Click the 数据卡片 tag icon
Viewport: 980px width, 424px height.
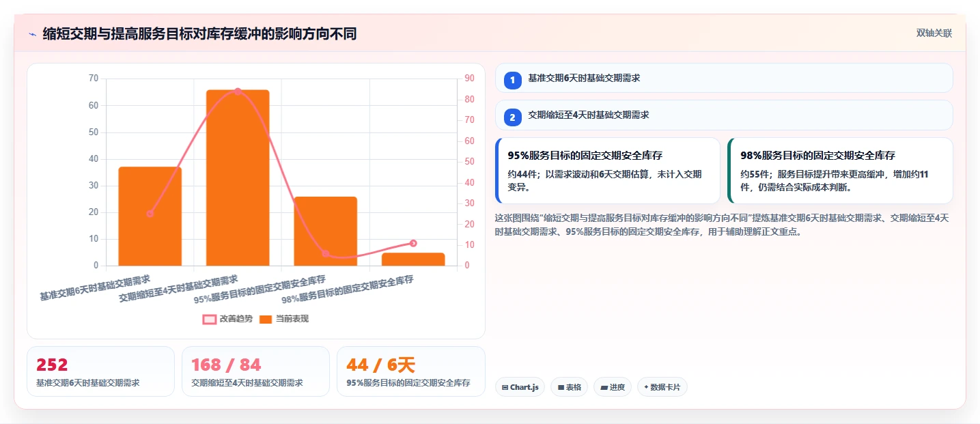pyautogui.click(x=646, y=387)
